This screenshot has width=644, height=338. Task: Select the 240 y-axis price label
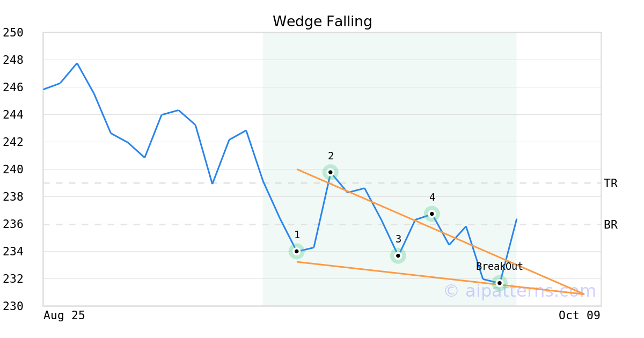pos(13,170)
